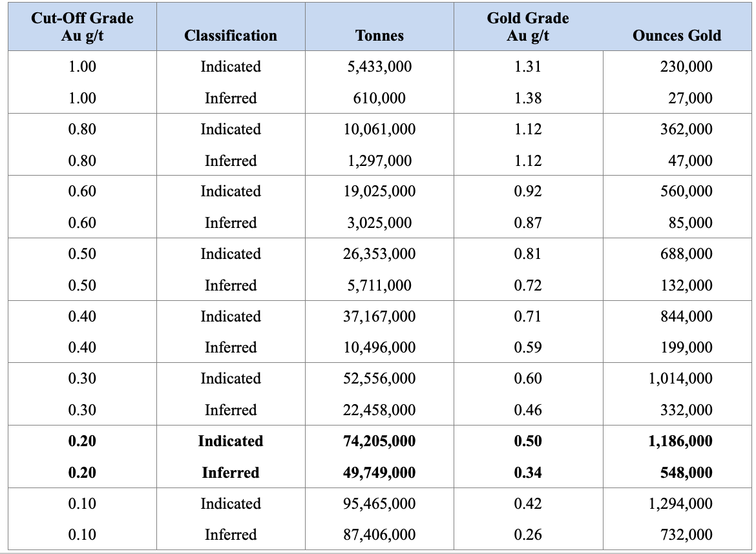Click the Tonnes column header

tap(379, 36)
